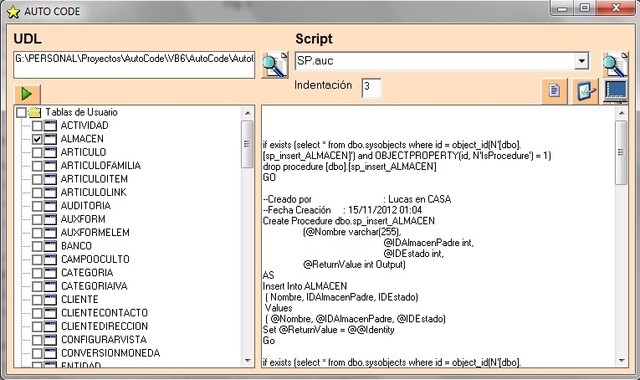Click the 'Insert Into ALMACEN' line
The image size is (640, 380).
[305, 286]
